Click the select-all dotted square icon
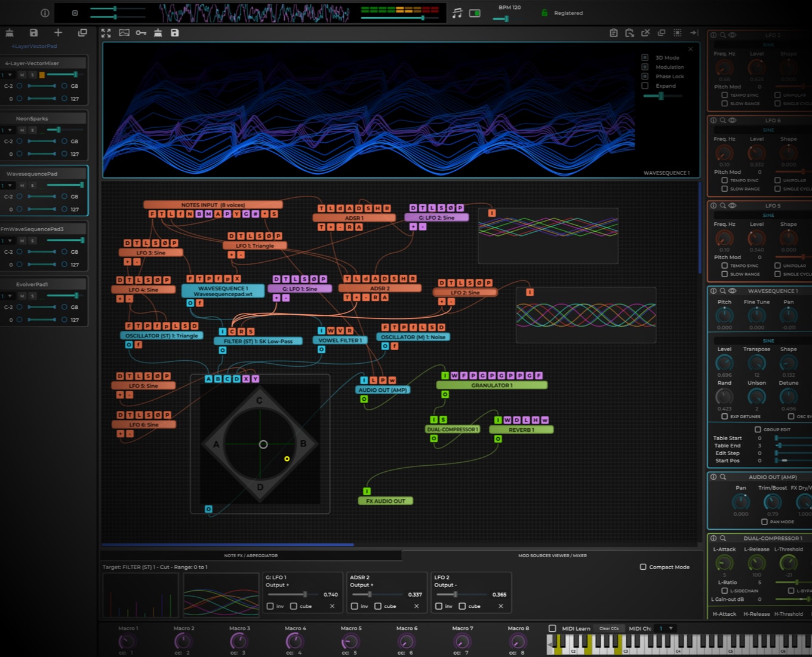 [x=678, y=33]
